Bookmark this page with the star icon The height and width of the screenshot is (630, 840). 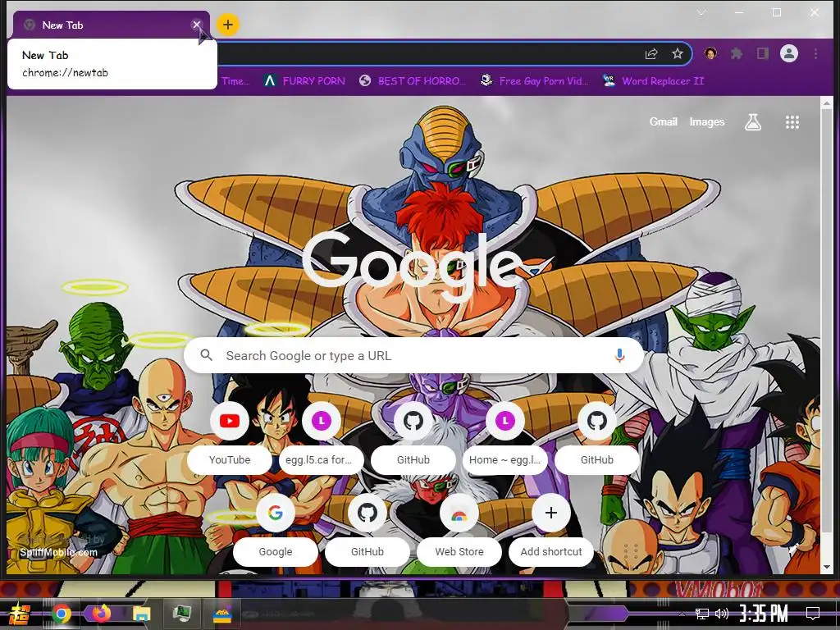[677, 53]
